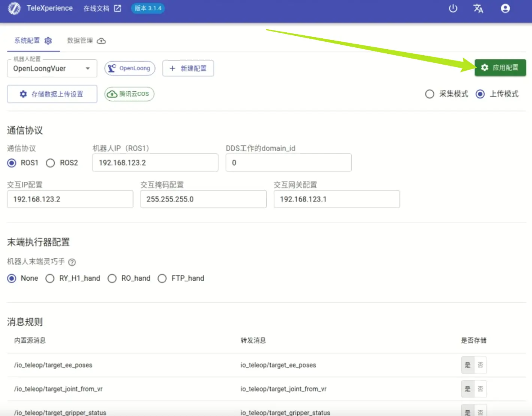Click forwarded message io_teleop/target_joint_from_vr

[x=283, y=389]
